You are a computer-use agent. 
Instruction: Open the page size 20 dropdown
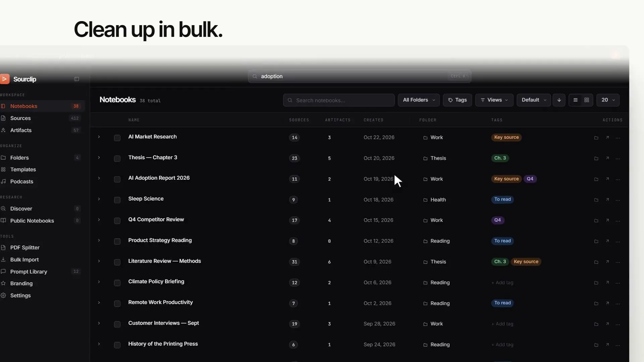pyautogui.click(x=608, y=100)
